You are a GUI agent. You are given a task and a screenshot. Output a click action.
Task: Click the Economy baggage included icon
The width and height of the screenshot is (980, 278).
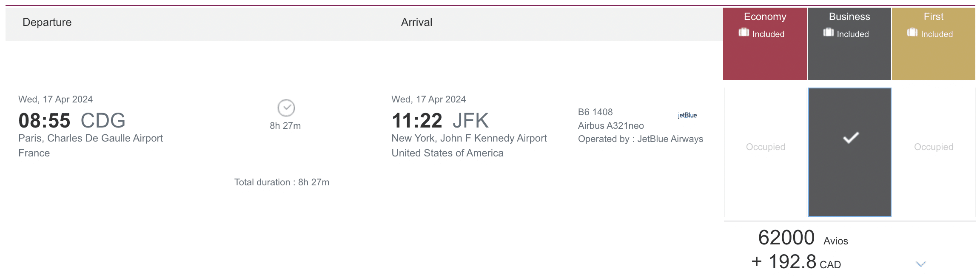pos(744,32)
